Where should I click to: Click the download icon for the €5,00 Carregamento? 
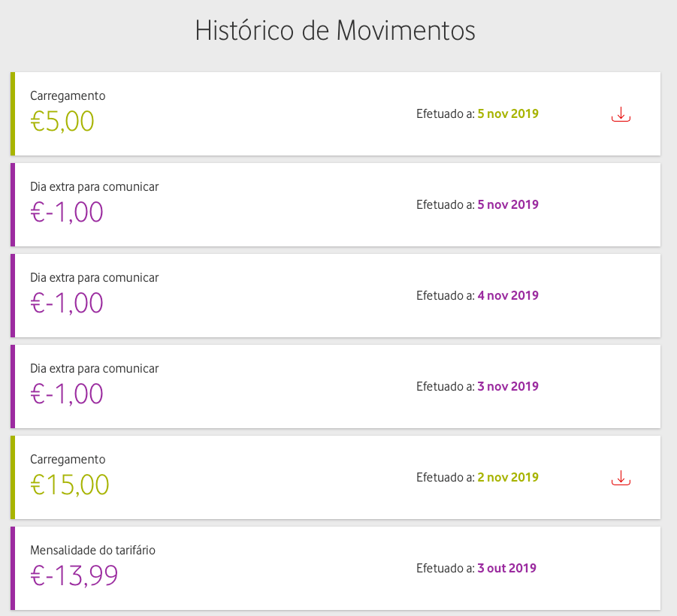(620, 113)
